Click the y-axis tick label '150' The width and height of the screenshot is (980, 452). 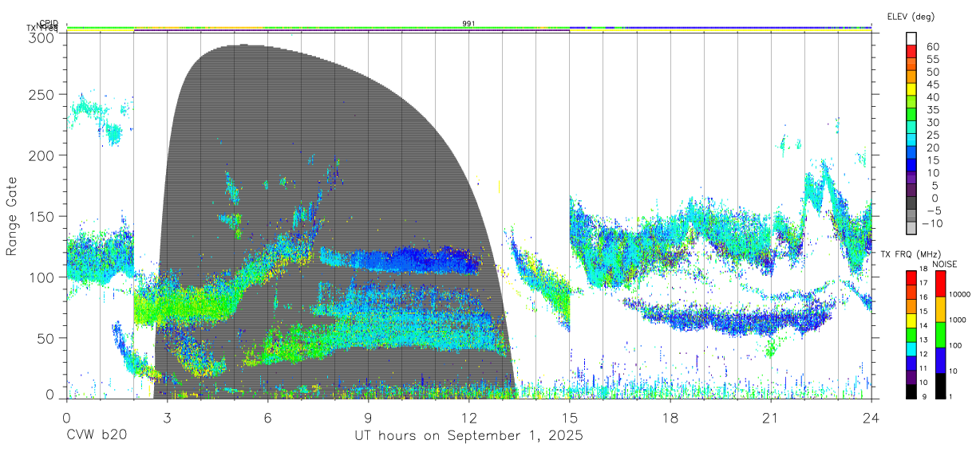[41, 216]
